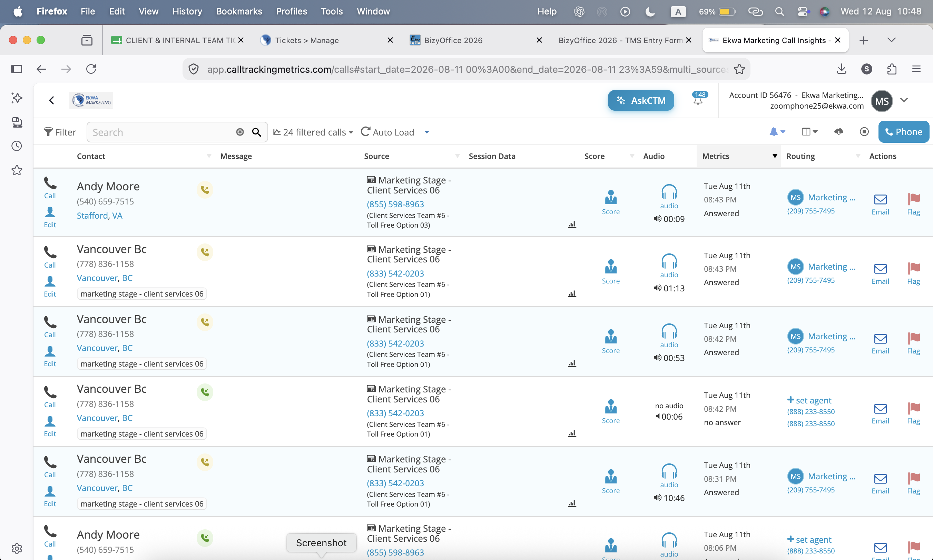933x560 pixels.
Task: Open the Firefox History menu
Action: pyautogui.click(x=187, y=11)
